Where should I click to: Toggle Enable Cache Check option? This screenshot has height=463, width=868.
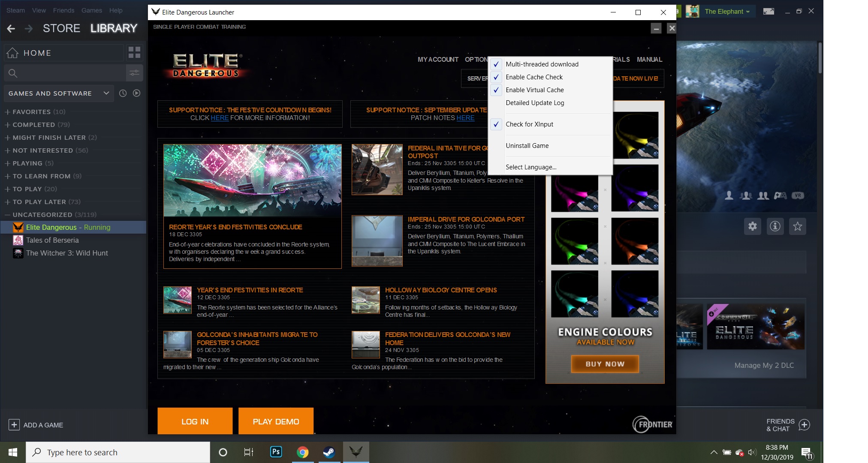point(550,77)
